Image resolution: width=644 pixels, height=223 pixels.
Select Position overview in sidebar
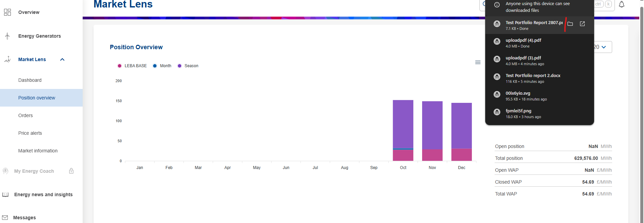click(37, 98)
